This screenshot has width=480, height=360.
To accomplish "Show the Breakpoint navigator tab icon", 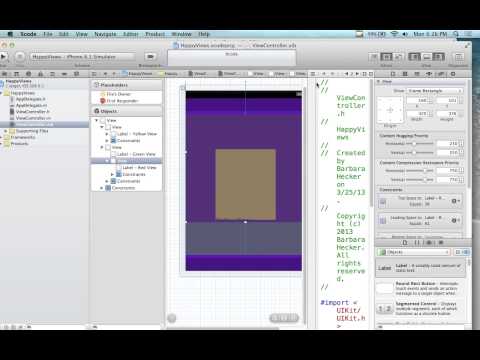I will (x=64, y=74).
